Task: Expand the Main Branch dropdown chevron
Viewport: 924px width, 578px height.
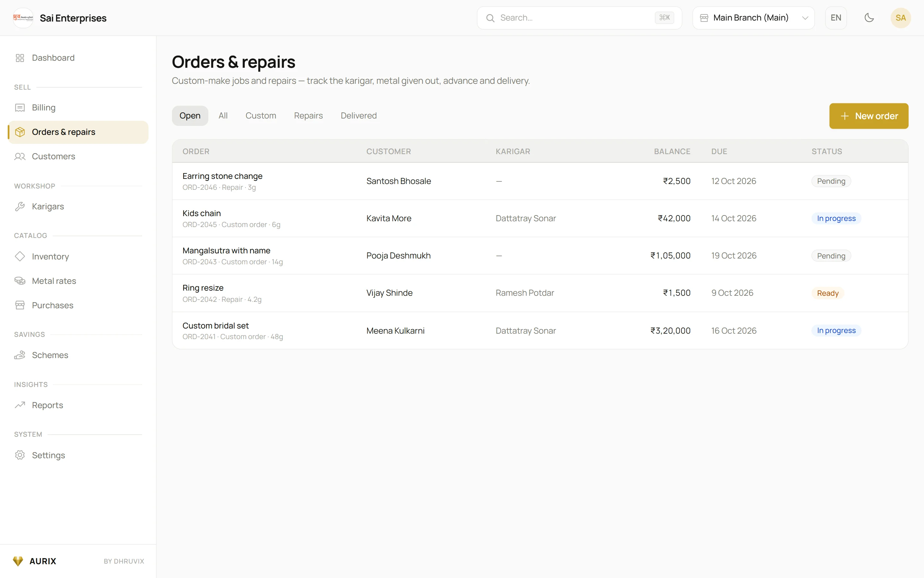Action: (805, 18)
